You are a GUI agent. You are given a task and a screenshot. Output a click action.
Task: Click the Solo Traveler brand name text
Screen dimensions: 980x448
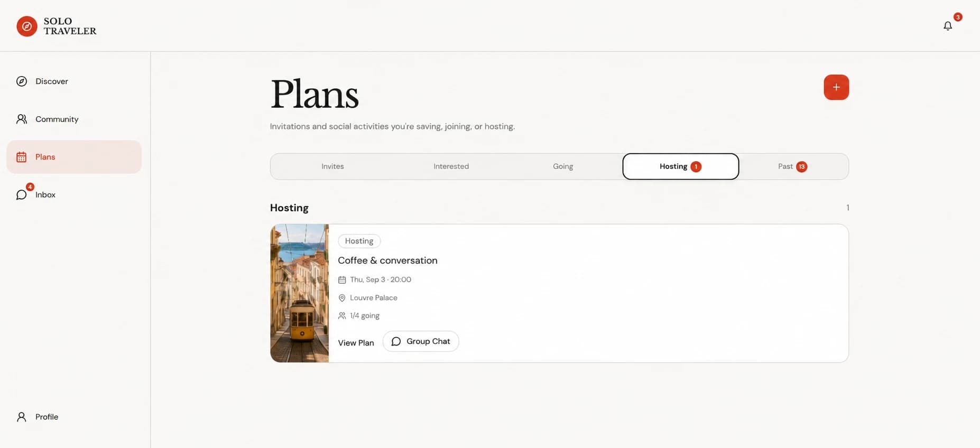click(70, 26)
